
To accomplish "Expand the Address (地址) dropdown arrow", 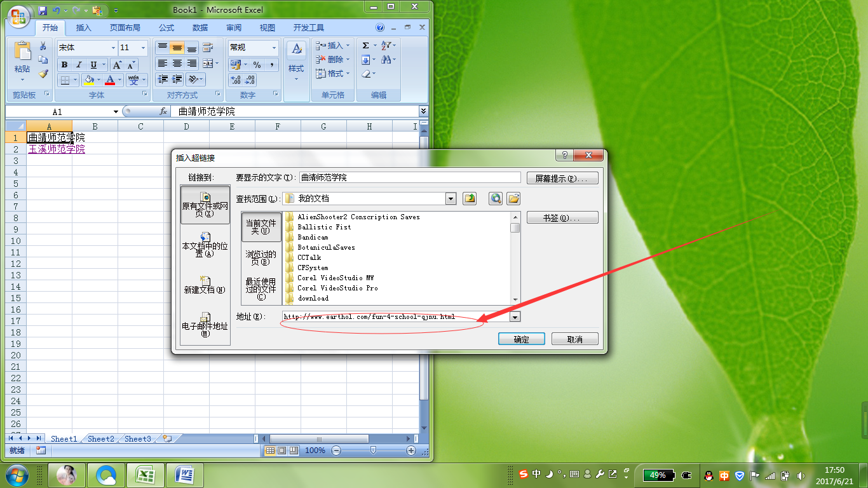I will (x=515, y=316).
